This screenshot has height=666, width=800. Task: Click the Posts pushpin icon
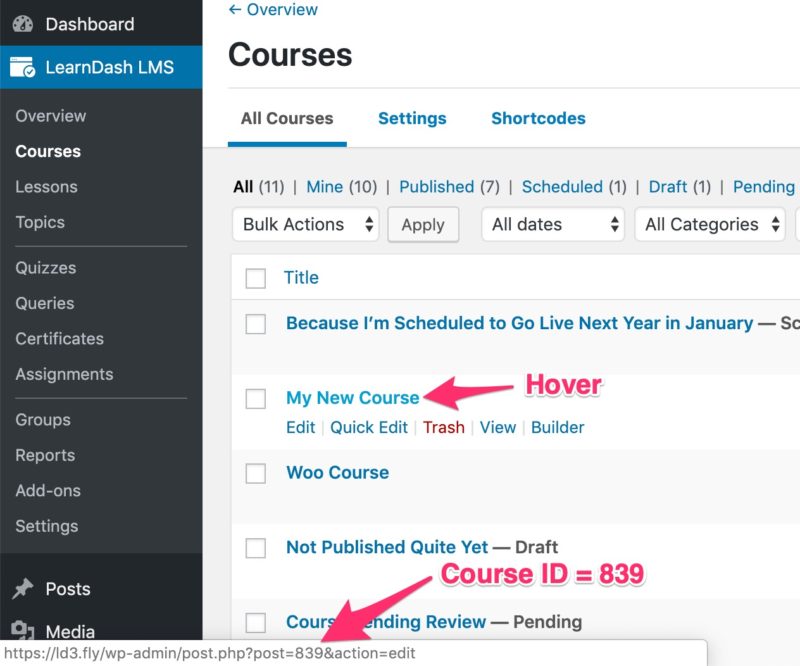tap(22, 589)
